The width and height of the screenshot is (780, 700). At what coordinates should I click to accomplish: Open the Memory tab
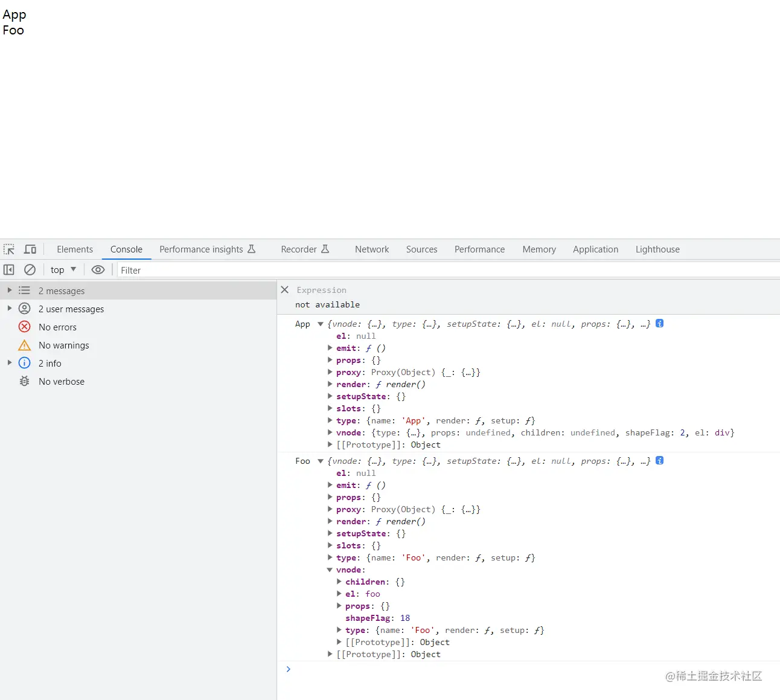point(539,249)
